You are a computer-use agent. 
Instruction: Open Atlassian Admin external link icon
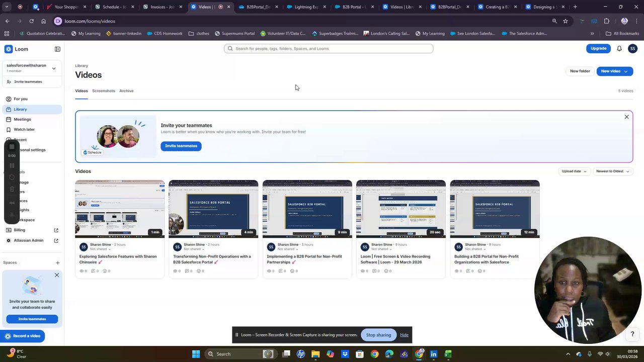(56, 240)
